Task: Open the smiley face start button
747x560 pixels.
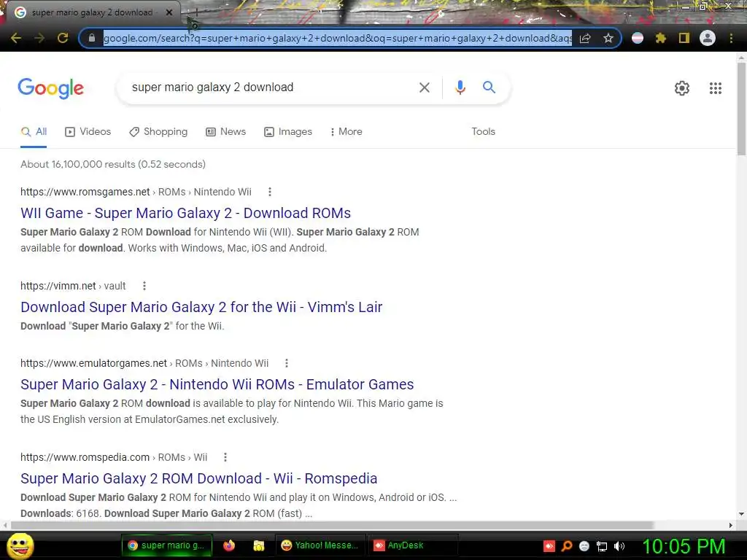Action: [20, 546]
